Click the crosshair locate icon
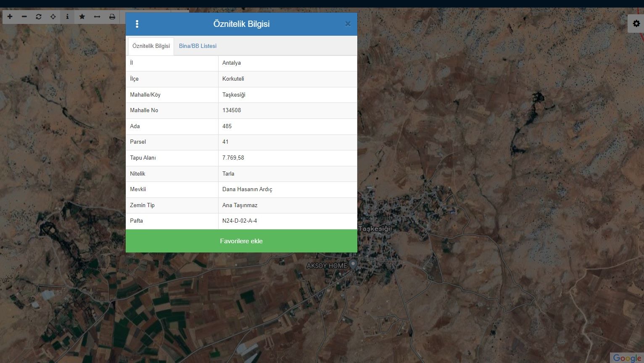 coord(53,17)
